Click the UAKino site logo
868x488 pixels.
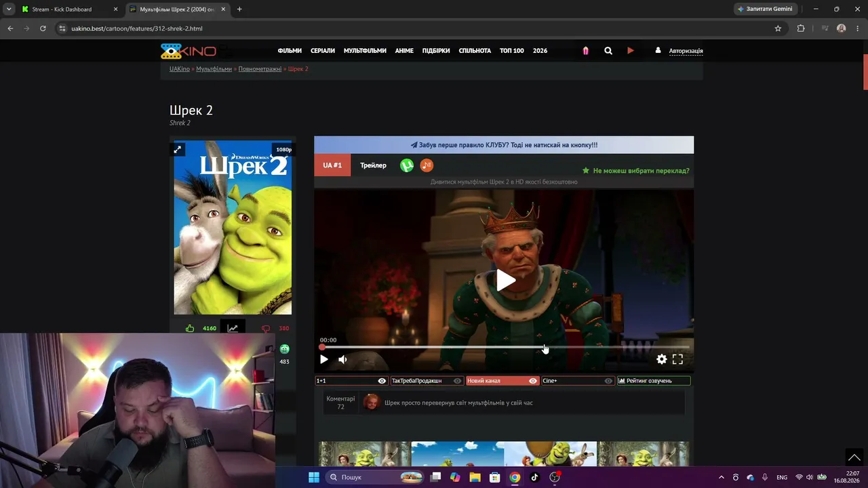click(189, 51)
